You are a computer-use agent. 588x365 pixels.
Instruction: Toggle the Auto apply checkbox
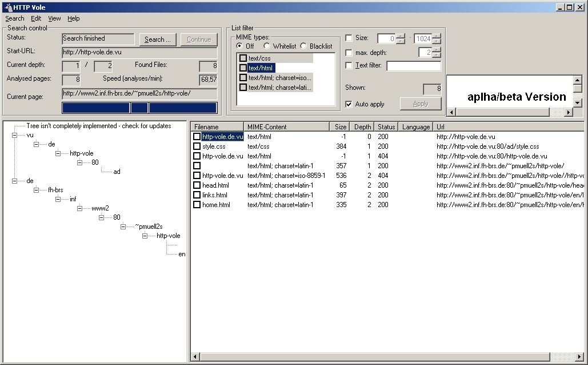coord(349,104)
